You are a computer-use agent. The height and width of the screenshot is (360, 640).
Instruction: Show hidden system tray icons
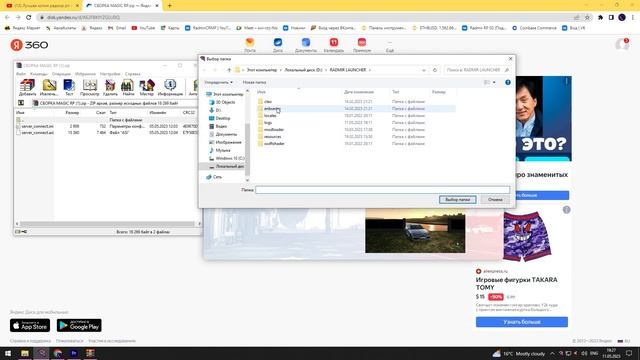click(552, 353)
